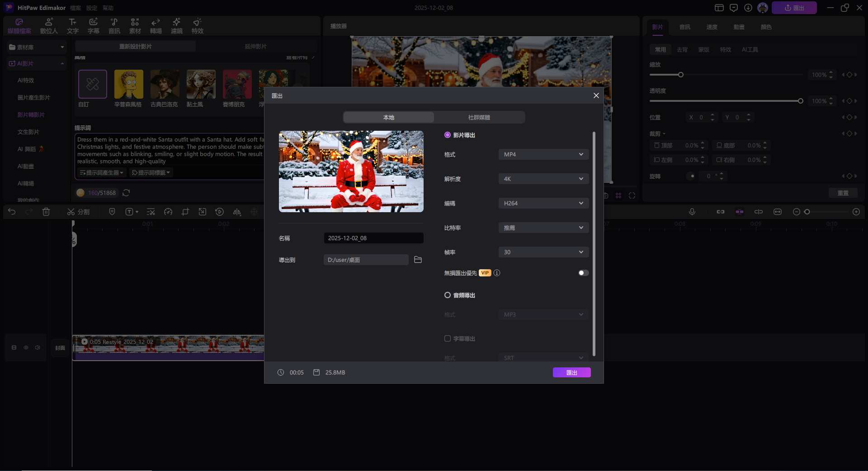Open the 幀率 30 dropdown

pos(543,252)
